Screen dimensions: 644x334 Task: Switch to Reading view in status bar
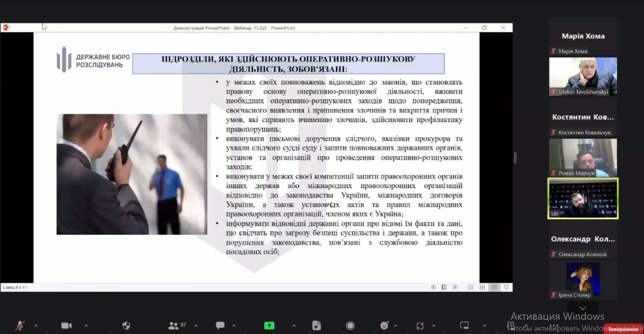(x=494, y=287)
